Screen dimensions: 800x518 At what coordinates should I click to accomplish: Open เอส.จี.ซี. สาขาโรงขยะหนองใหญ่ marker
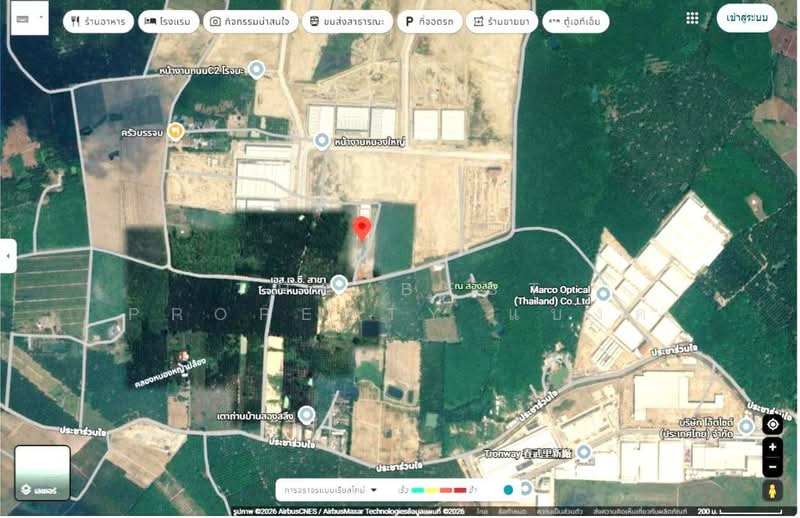(339, 284)
